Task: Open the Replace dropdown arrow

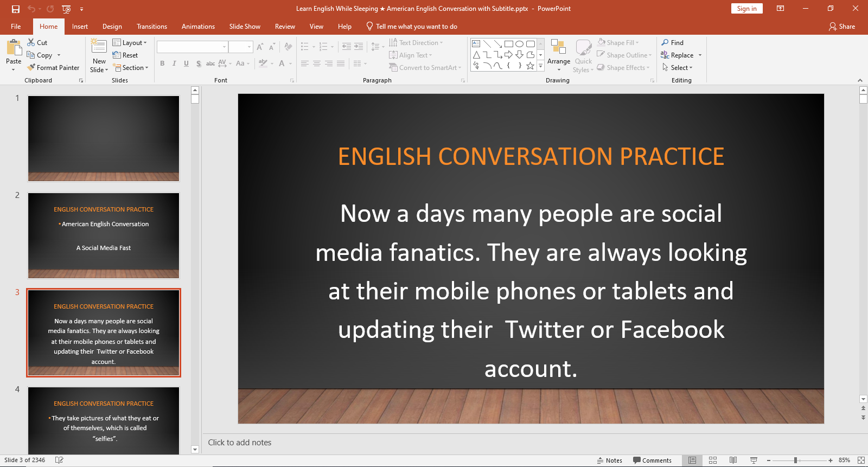Action: pyautogui.click(x=700, y=55)
